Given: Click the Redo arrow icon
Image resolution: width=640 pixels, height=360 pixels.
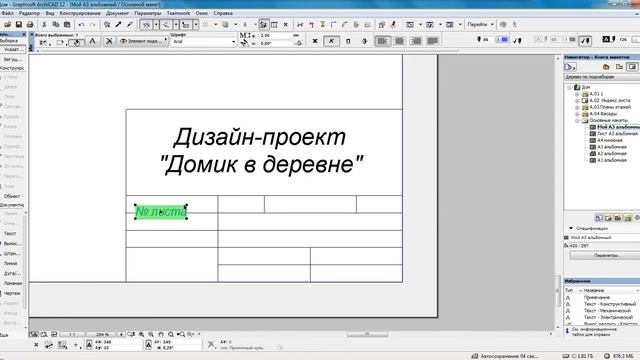Looking at the screenshot, I should pos(92,24).
